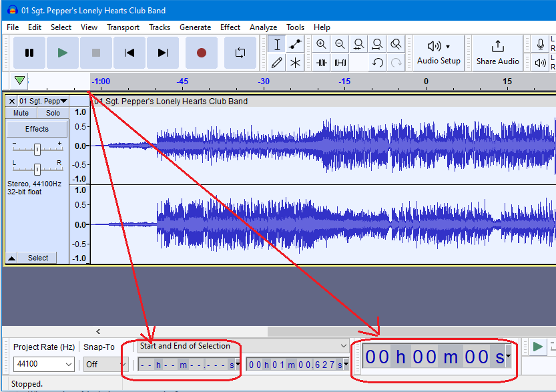Click the record meter microphone icon
556x392 pixels.
541,44
